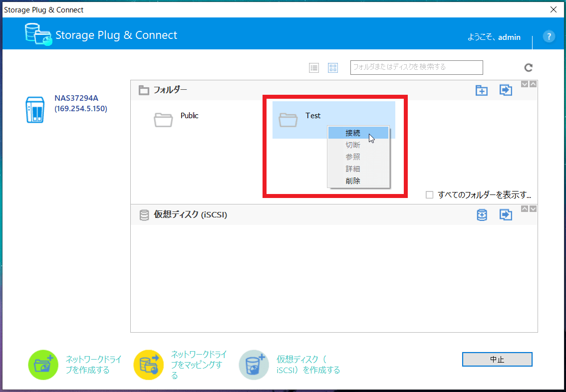Screen dimensions: 566x392
Task: Select the Test folder name
Action: pyautogui.click(x=313, y=115)
